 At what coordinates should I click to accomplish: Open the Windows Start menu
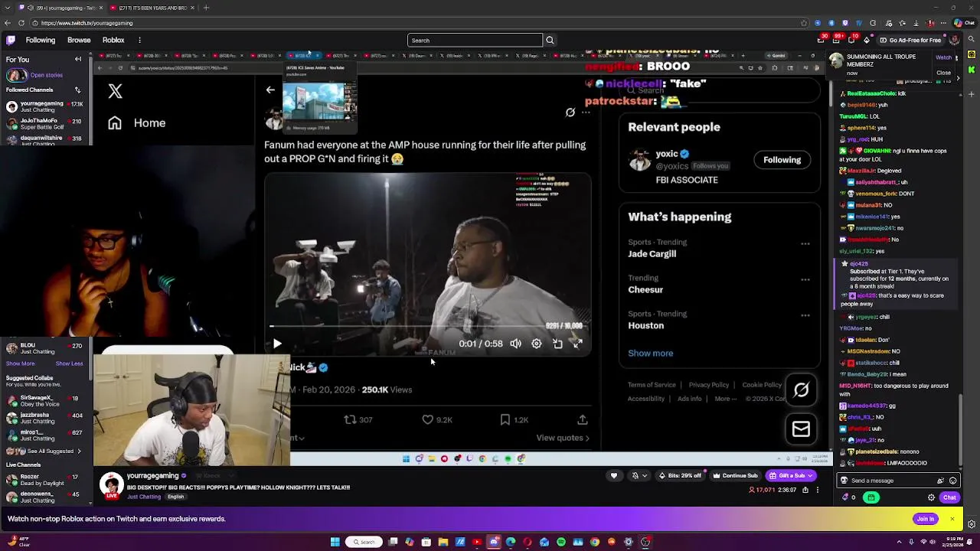pyautogui.click(x=335, y=542)
